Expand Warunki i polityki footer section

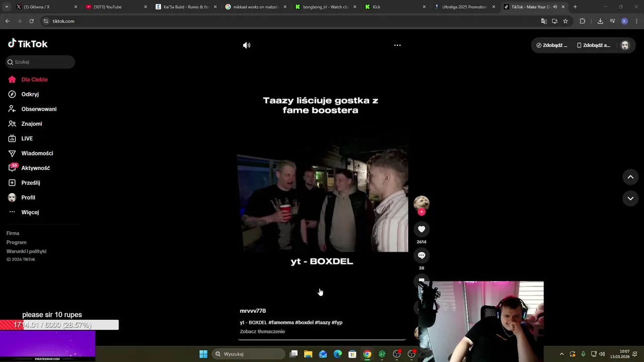[27, 251]
